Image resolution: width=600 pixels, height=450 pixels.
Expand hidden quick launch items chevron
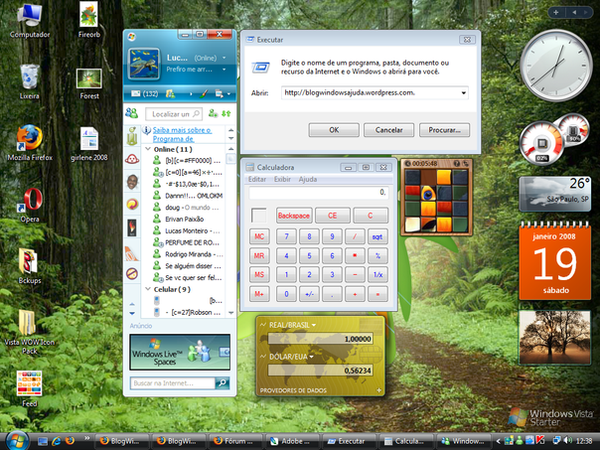87,438
